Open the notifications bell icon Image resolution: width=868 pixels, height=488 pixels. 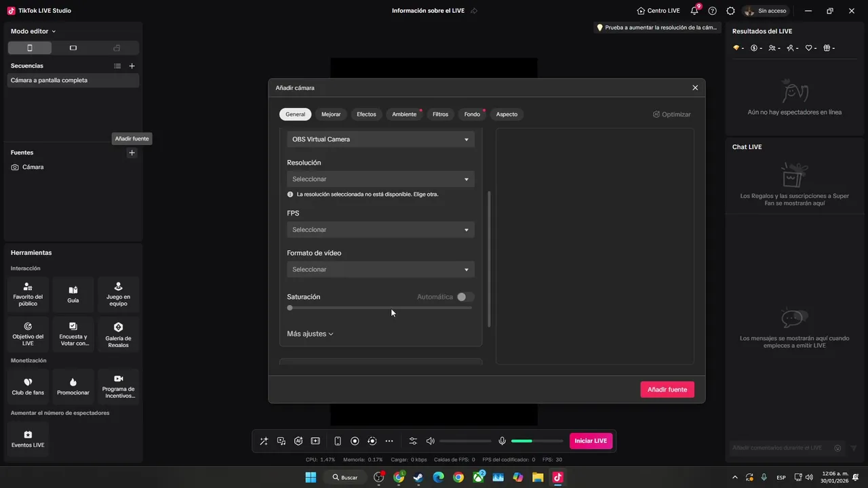[694, 11]
